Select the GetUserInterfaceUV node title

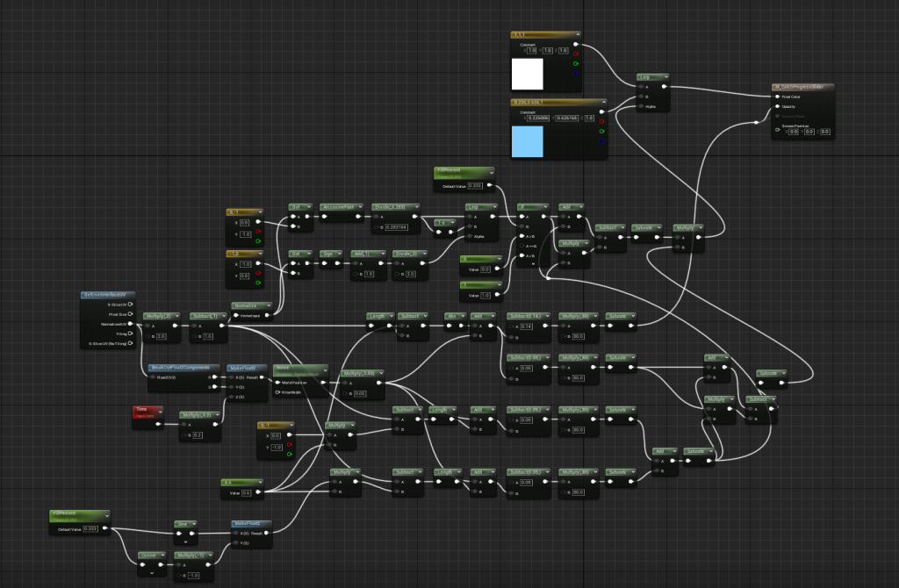click(107, 295)
